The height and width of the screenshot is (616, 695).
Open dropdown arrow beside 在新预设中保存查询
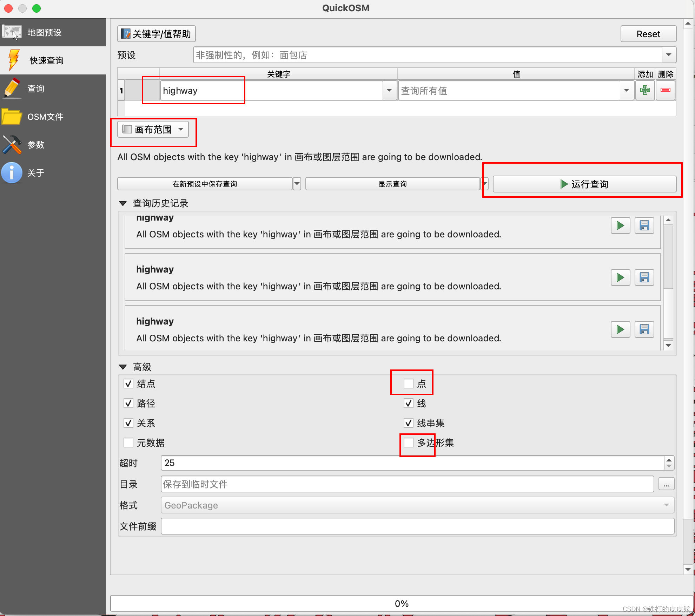[297, 184]
